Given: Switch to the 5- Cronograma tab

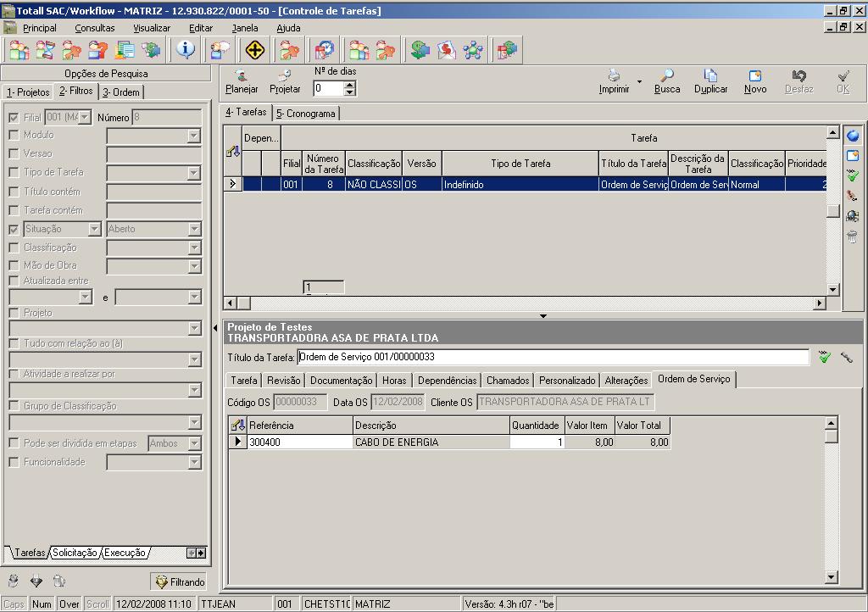Looking at the screenshot, I should click(306, 114).
